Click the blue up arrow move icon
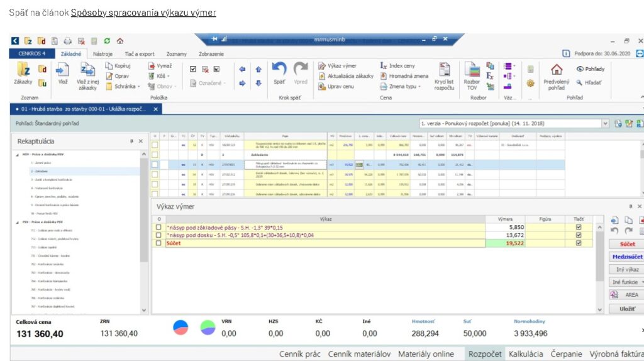 (x=258, y=69)
